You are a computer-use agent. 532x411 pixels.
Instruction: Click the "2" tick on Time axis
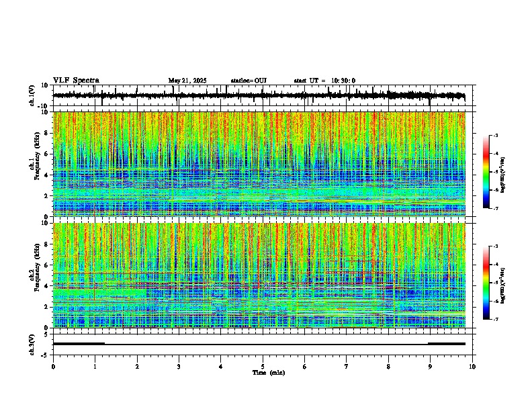click(x=137, y=367)
